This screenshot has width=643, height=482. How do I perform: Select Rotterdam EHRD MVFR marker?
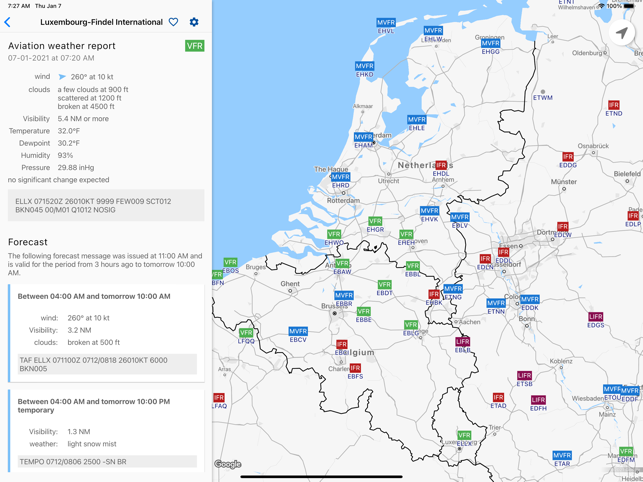click(341, 177)
